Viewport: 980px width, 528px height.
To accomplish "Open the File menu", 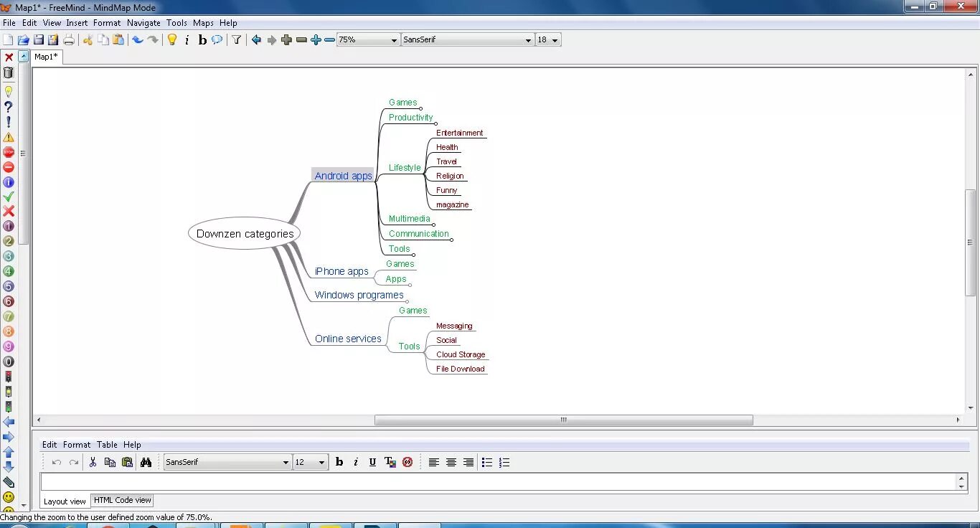I will click(x=9, y=23).
